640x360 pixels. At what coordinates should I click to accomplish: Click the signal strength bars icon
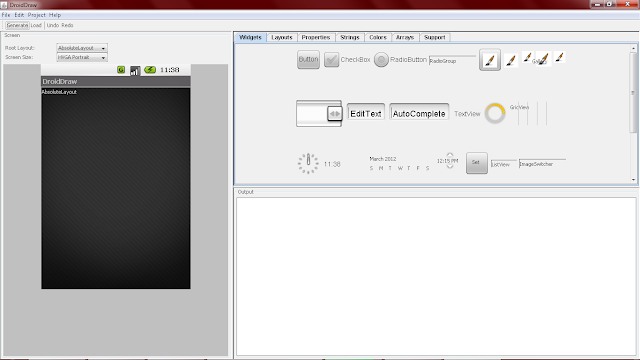coord(135,71)
